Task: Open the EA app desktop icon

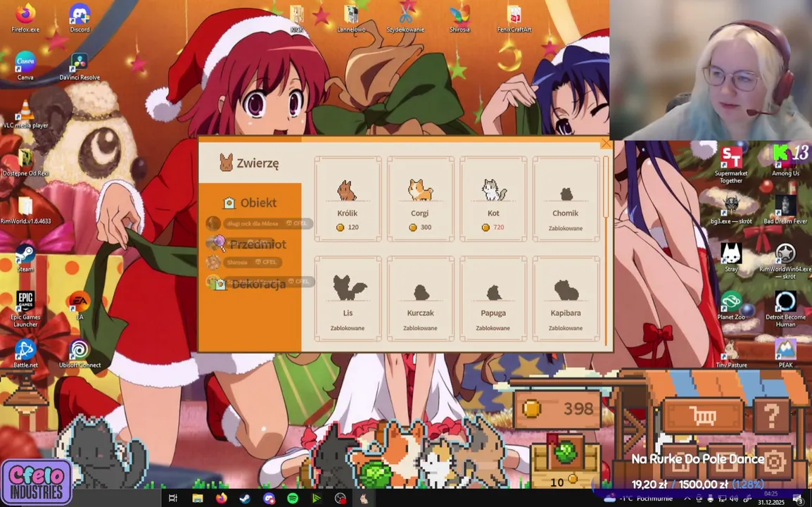Action: [x=80, y=306]
